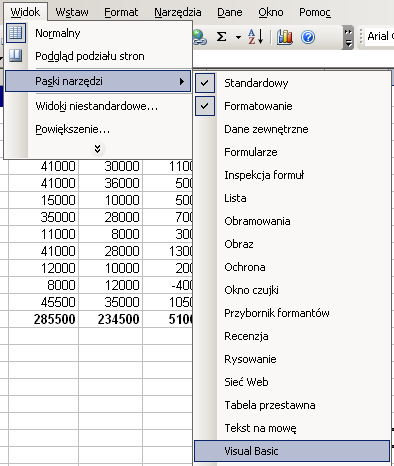394x466 pixels.
Task: Select cell with value 8000 in 11000 row
Action: coord(111,234)
